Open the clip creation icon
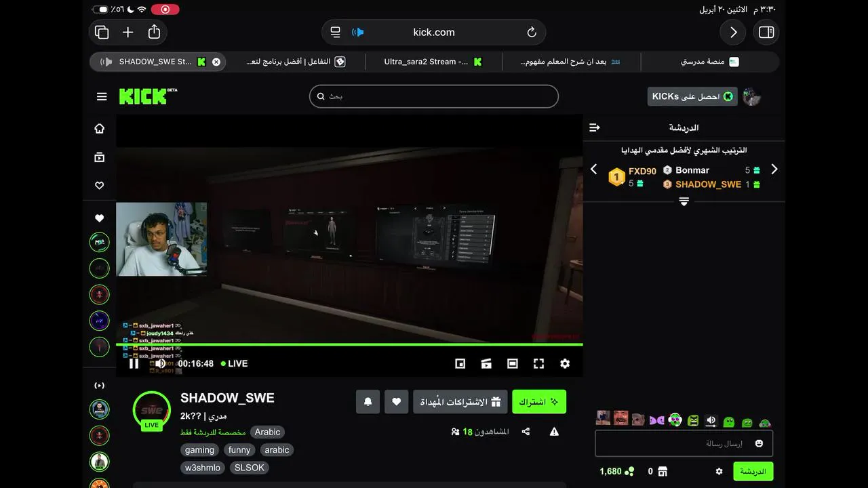Screen dimensions: 868x488 click(x=486, y=364)
